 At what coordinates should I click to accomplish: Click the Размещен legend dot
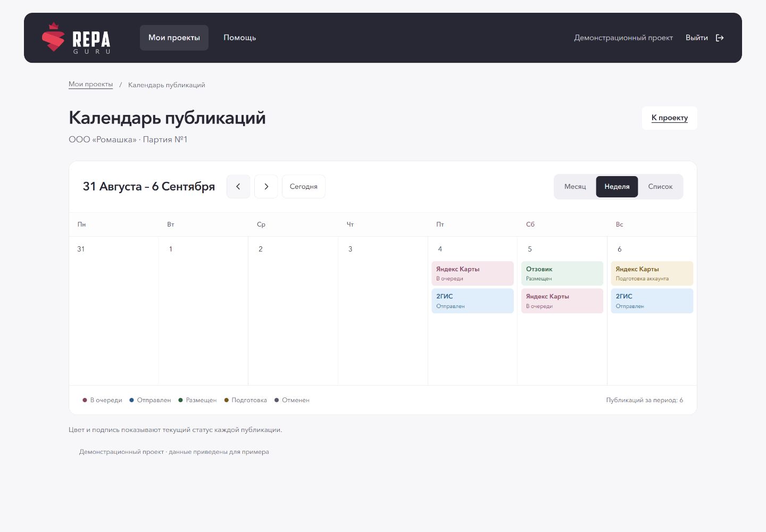(x=180, y=400)
